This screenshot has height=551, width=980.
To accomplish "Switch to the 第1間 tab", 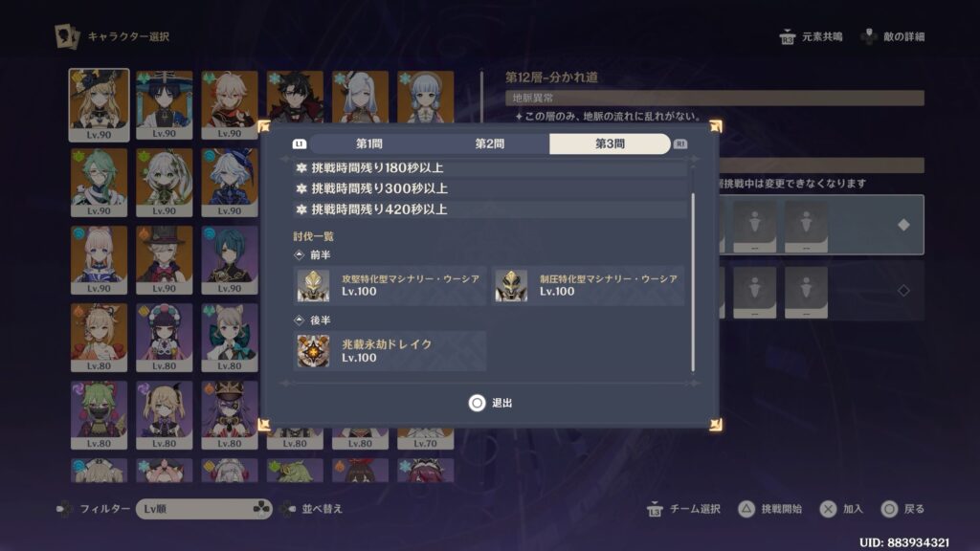I will point(368,143).
